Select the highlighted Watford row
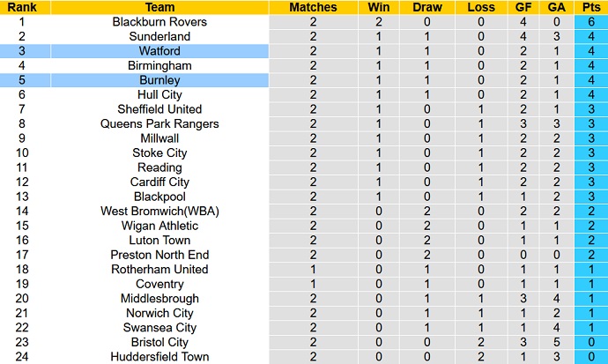 (x=159, y=51)
